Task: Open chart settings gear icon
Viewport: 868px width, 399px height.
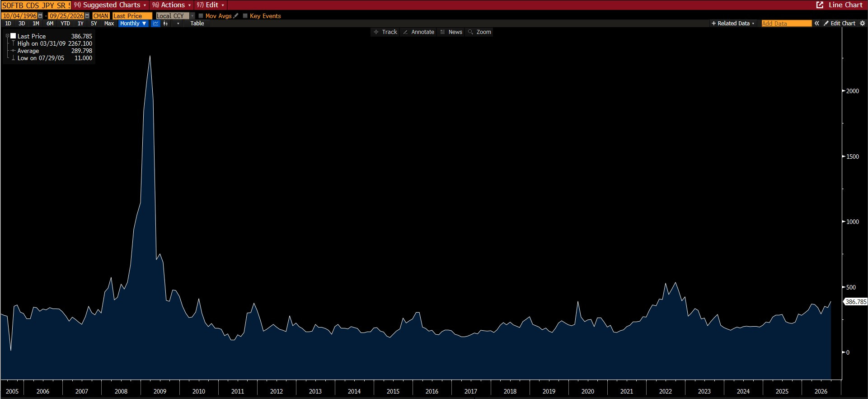Action: 862,24
